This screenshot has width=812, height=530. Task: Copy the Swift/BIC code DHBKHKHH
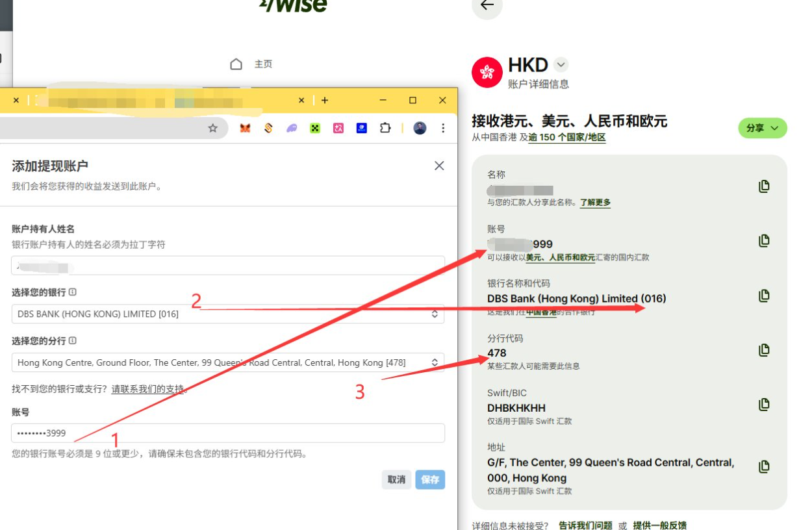764,405
